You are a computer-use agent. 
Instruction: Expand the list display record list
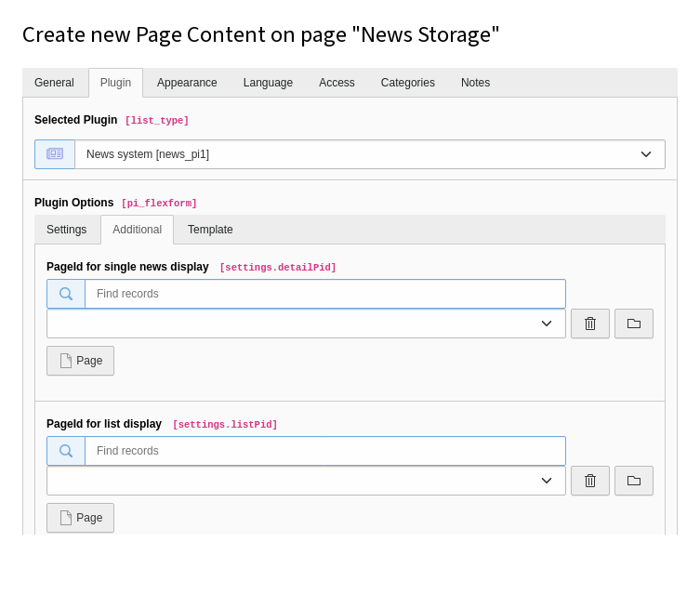tap(306, 481)
